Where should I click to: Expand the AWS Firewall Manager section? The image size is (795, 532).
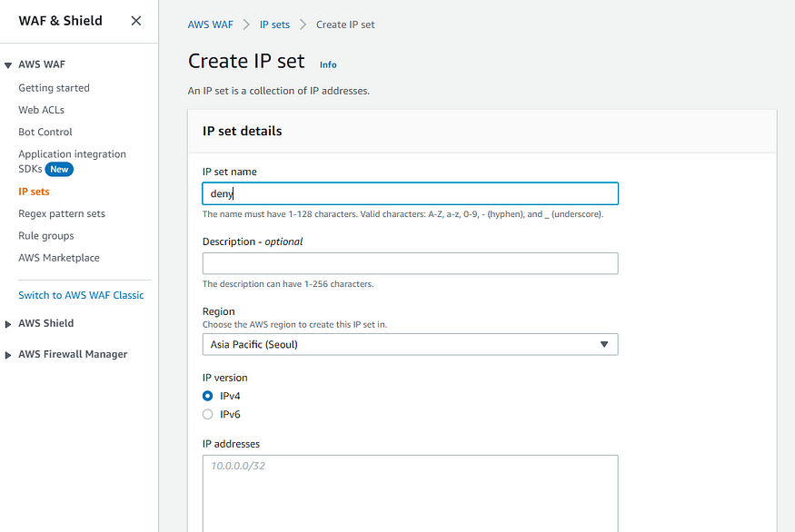(x=8, y=355)
